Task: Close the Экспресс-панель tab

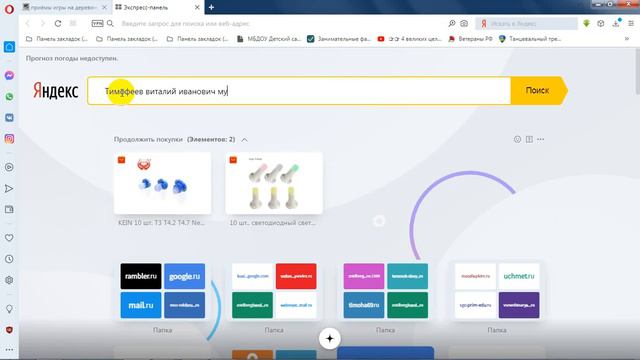Action: point(197,7)
